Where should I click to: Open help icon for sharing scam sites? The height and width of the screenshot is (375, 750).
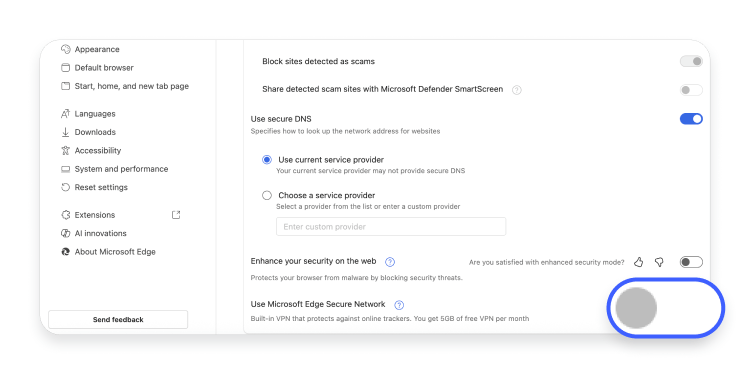(x=517, y=89)
